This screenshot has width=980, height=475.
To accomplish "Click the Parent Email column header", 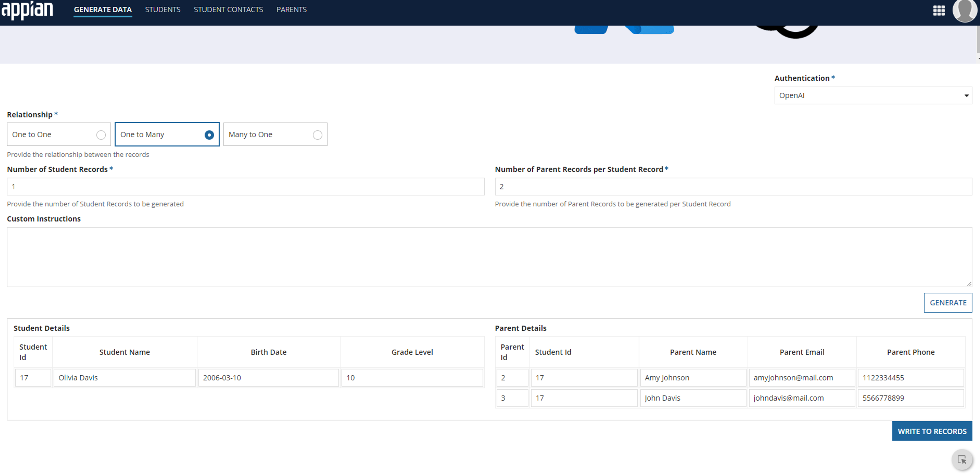I will (802, 352).
